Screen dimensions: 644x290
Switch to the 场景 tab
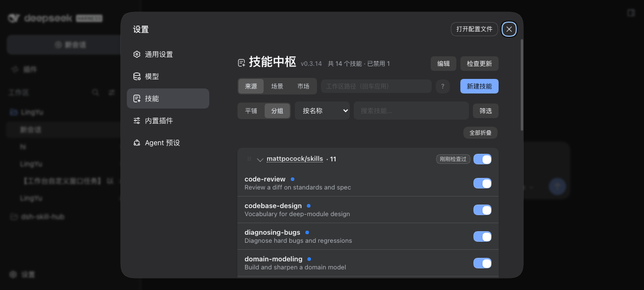pyautogui.click(x=277, y=86)
